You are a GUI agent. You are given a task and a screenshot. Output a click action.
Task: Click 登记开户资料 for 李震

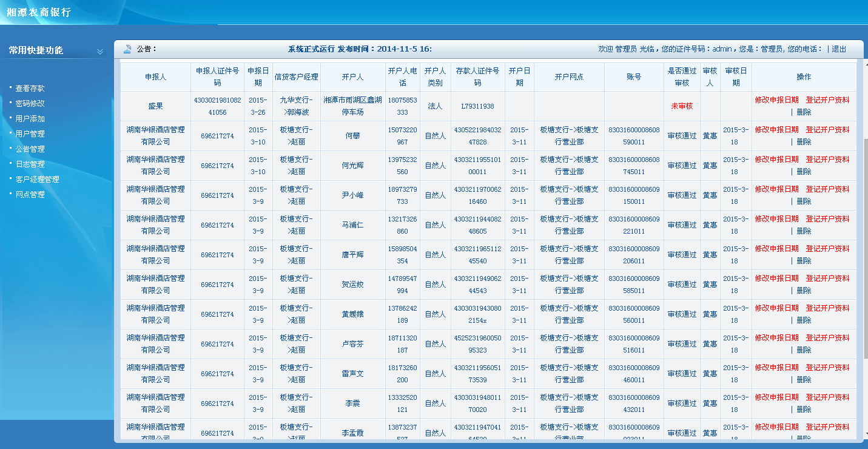828,397
